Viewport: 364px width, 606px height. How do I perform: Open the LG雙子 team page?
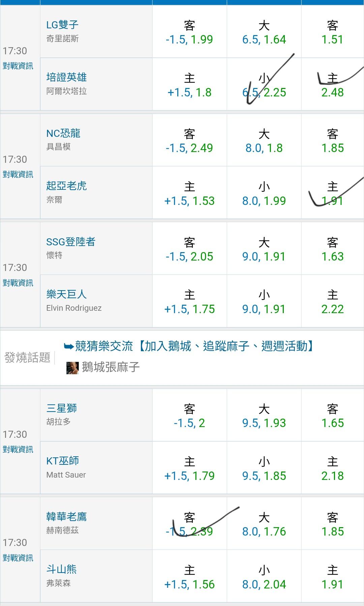tap(62, 25)
